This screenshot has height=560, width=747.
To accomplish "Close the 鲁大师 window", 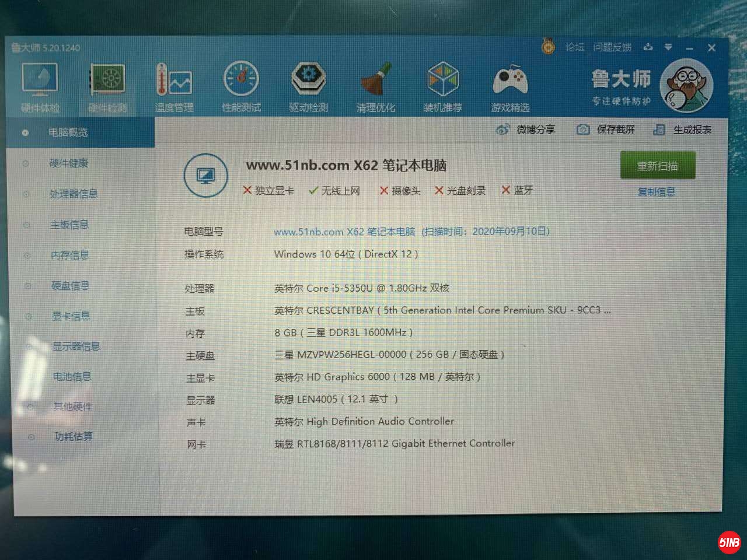I will click(x=711, y=48).
